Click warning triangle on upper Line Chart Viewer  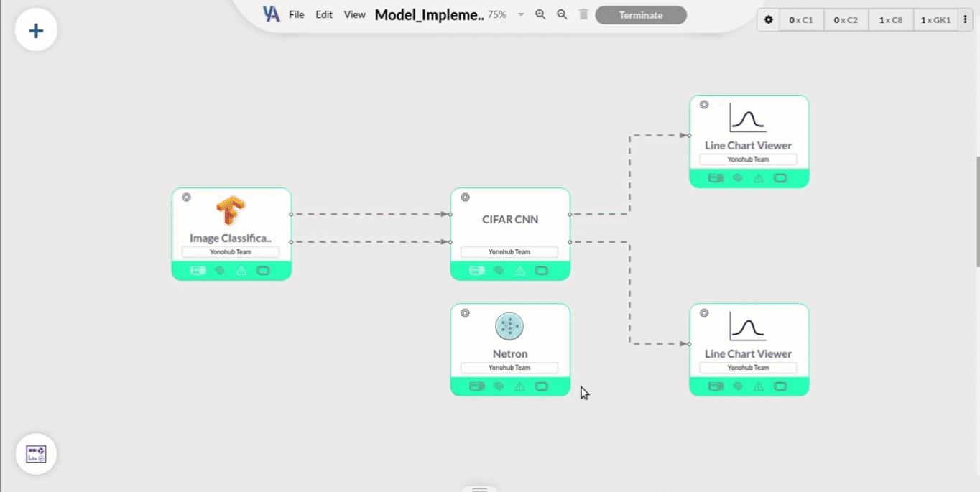(x=759, y=178)
